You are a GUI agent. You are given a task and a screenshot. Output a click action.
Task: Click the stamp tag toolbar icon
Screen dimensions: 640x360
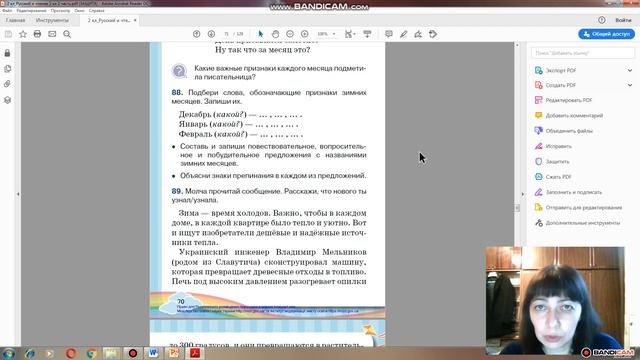coord(433,34)
